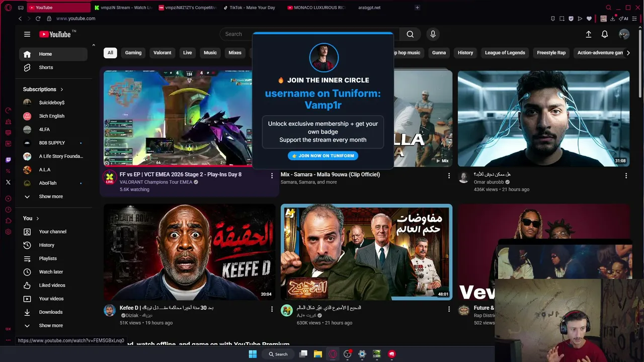Expand the You section Show more

(53, 326)
